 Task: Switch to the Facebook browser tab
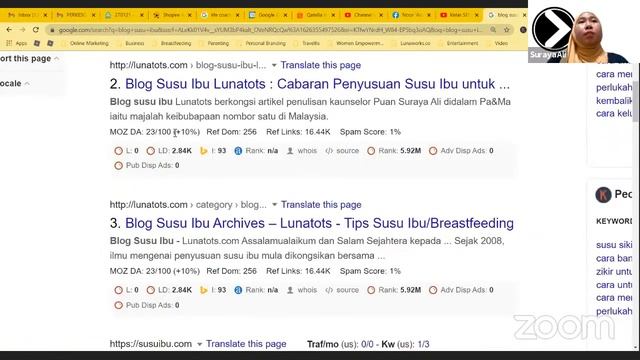tap(411, 15)
